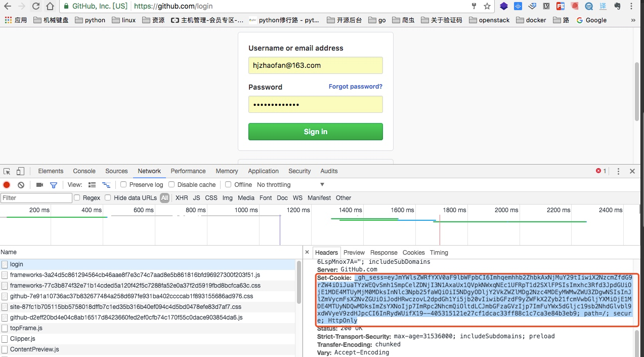This screenshot has width=644, height=357.
Task: Click the network Filter text box
Action: click(x=36, y=198)
